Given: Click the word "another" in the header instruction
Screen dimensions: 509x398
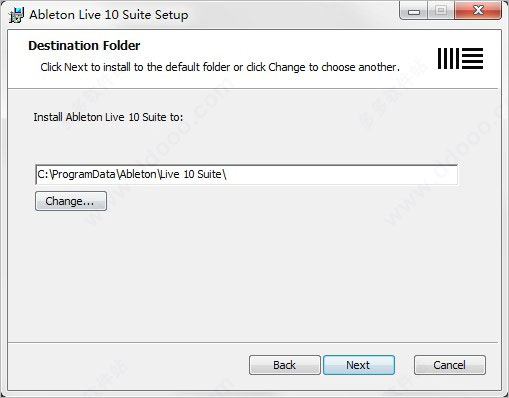Looking at the screenshot, I should 377,67.
